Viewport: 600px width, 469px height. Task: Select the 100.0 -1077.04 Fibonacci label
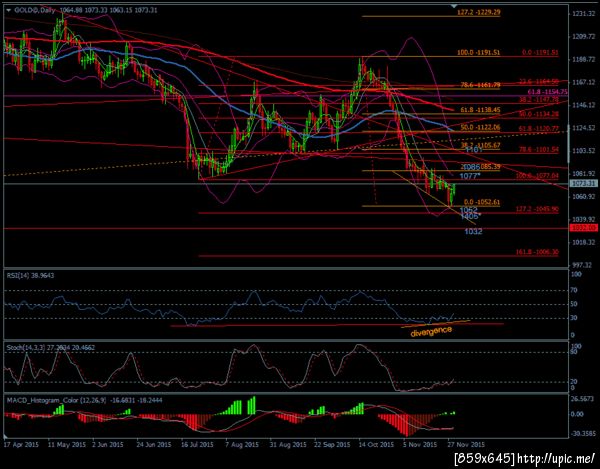pyautogui.click(x=537, y=176)
